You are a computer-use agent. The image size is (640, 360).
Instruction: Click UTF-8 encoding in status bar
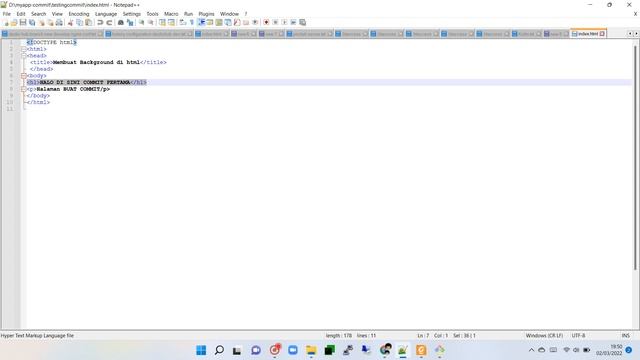(578, 336)
